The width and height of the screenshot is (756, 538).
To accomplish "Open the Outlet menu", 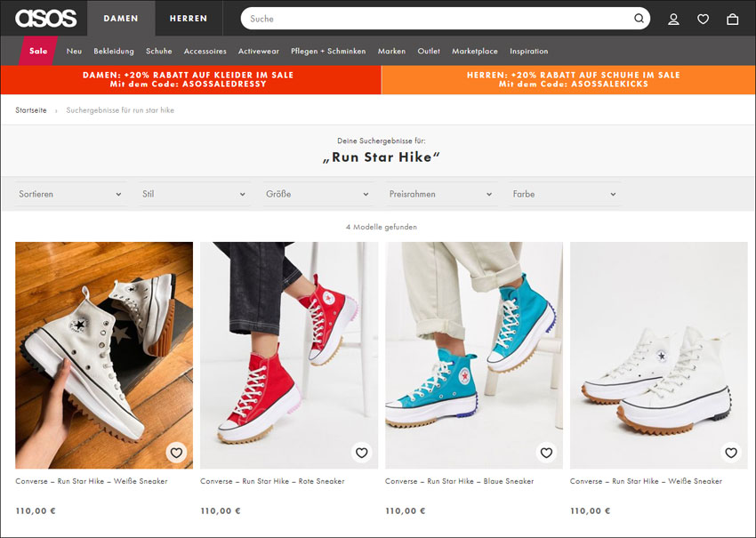I will pos(429,51).
